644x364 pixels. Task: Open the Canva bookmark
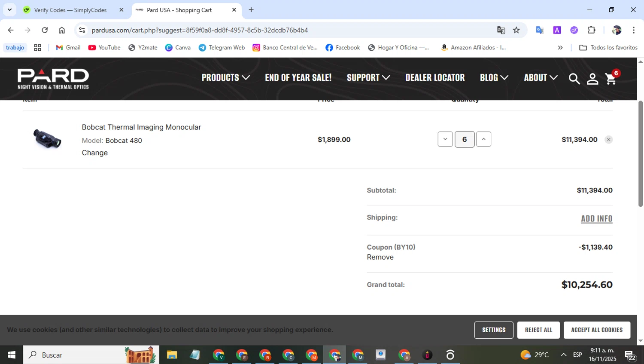[x=178, y=48]
